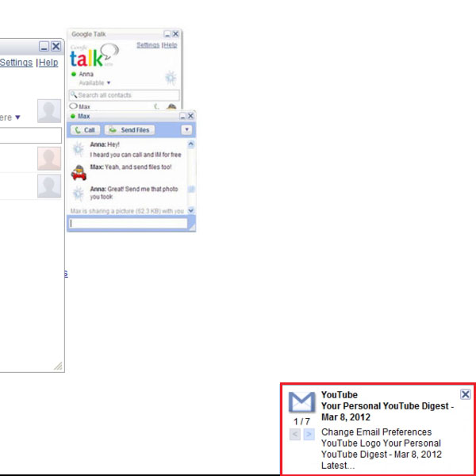Click the chat scrollbar down arrow

[191, 210]
